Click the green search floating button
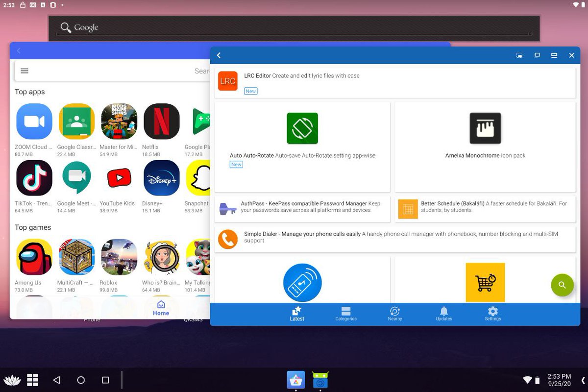This screenshot has height=392, width=588. pyautogui.click(x=562, y=285)
